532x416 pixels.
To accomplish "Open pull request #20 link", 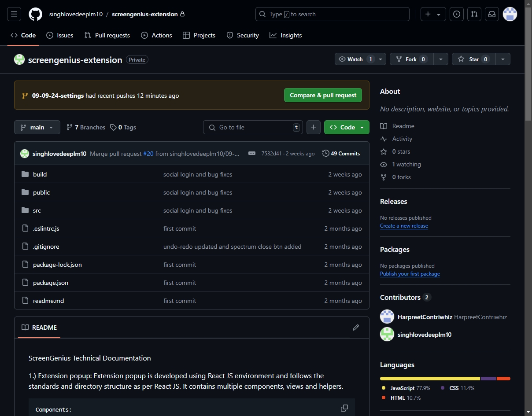I will (x=148, y=154).
